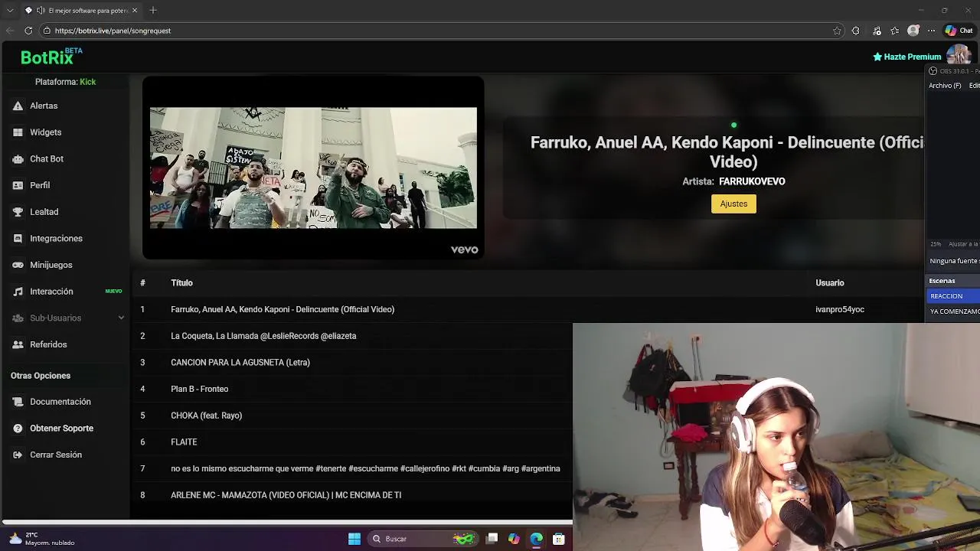Click the Delincuente video player thumbnail
The image size is (980, 551).
[313, 168]
